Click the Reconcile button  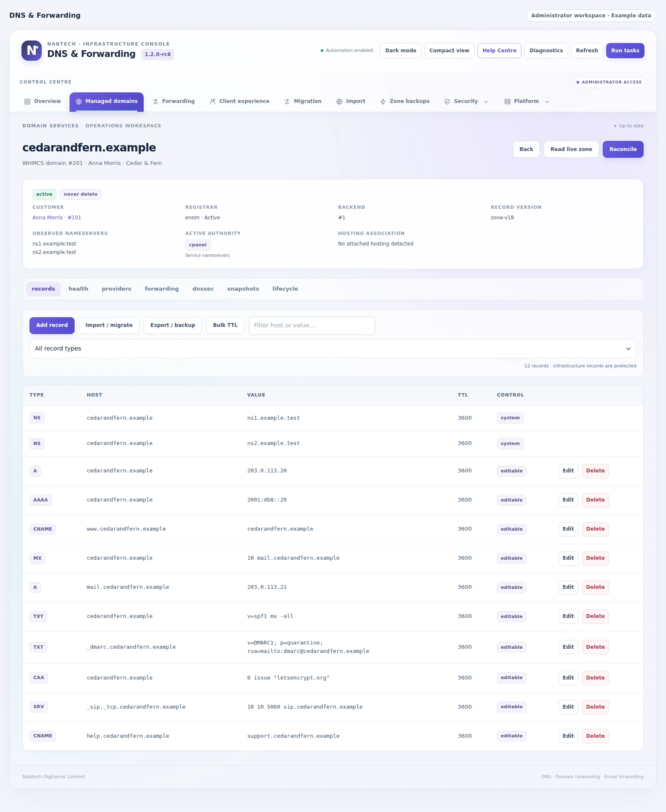[x=623, y=149]
